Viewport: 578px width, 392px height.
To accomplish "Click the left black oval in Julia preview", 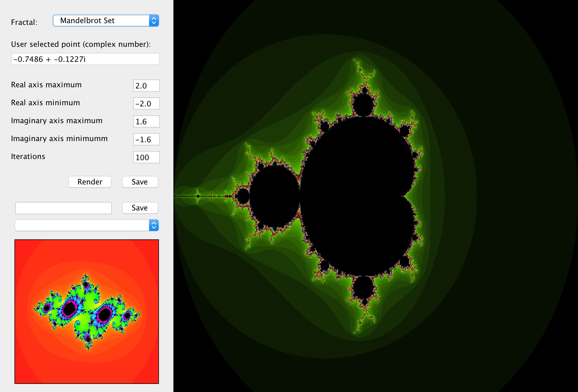I will coord(69,308).
